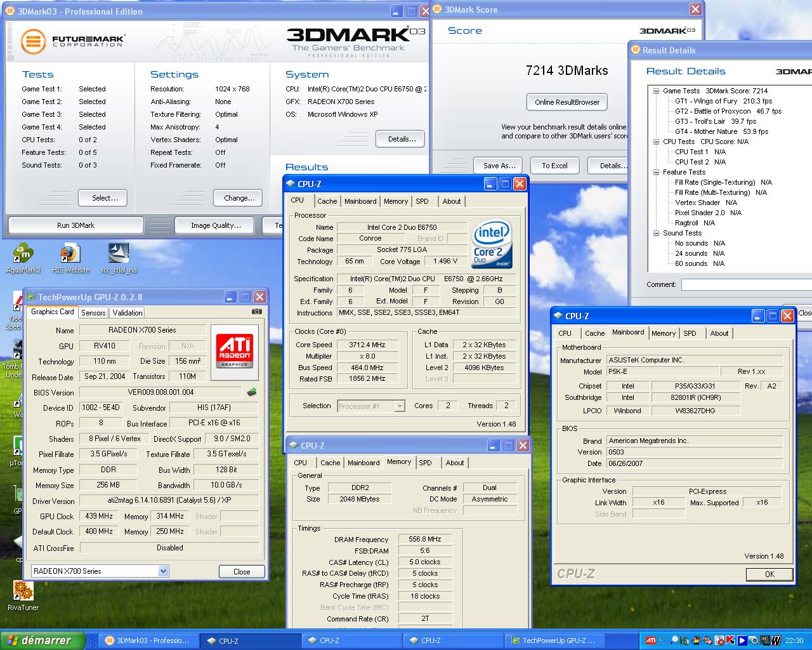Image resolution: width=812 pixels, height=650 pixels.
Task: Click the GPU-Z save BIOS chip icon
Action: pyautogui.click(x=252, y=392)
